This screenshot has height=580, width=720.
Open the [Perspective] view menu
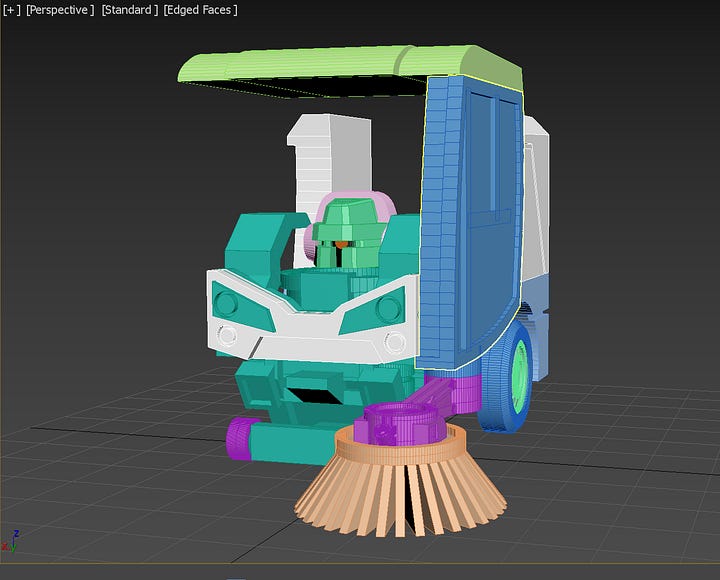(60, 10)
